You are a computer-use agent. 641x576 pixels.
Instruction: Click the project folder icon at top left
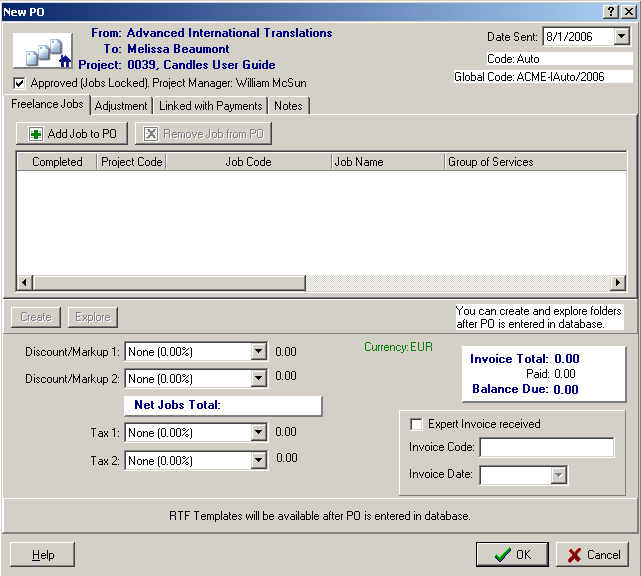(x=42, y=51)
